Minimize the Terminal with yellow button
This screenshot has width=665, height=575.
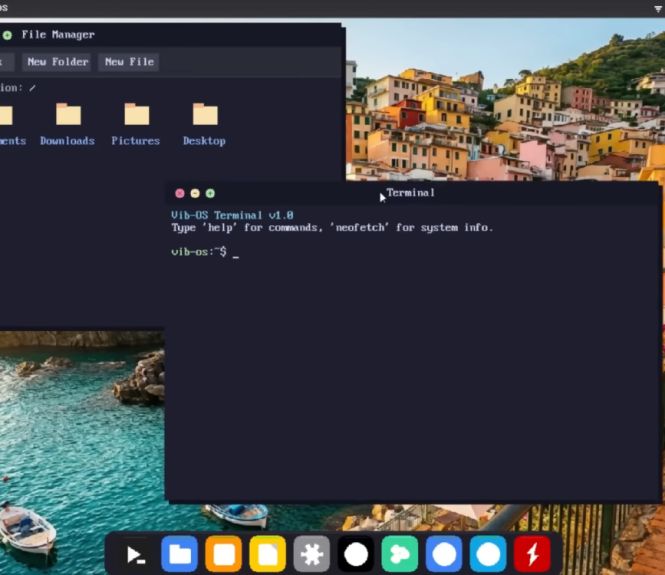[195, 193]
